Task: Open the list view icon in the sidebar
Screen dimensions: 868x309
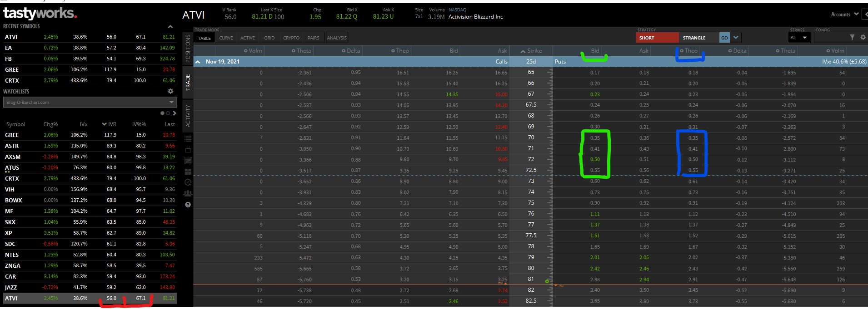Action: (x=188, y=138)
